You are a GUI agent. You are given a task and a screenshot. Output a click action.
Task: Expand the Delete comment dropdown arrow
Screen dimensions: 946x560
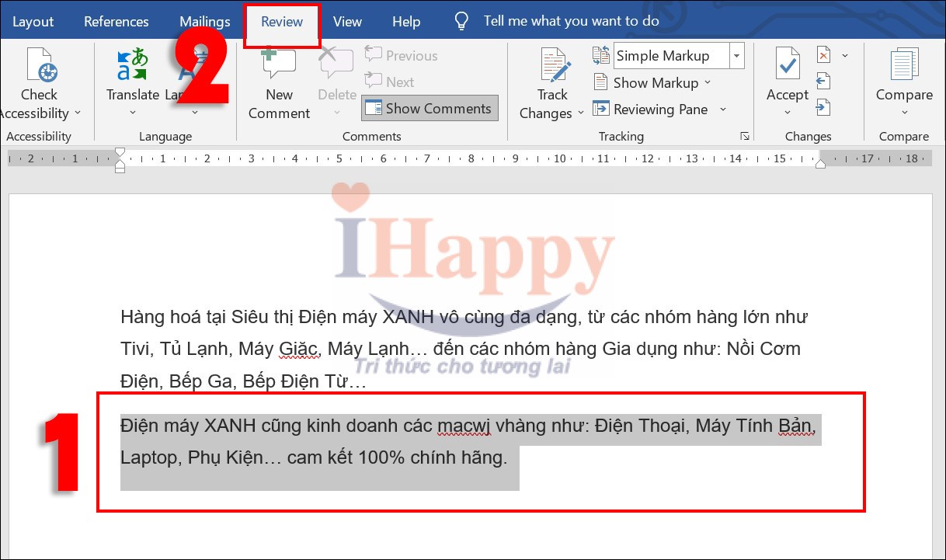click(x=337, y=113)
